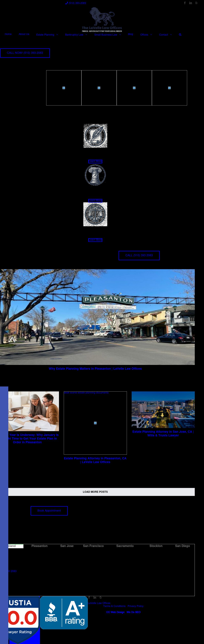Screen dimensions: 204x644
Task: Open the Privacy Policy footer link
Action: 136,606
